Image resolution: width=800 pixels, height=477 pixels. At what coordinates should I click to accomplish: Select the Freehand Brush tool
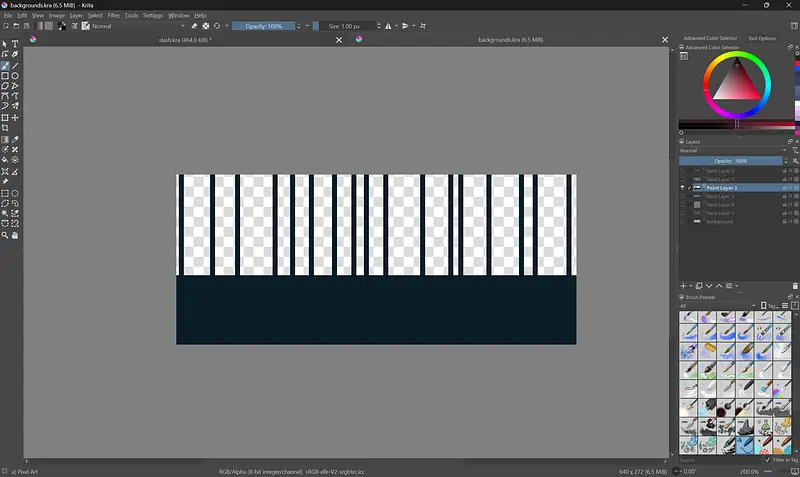[x=5, y=66]
